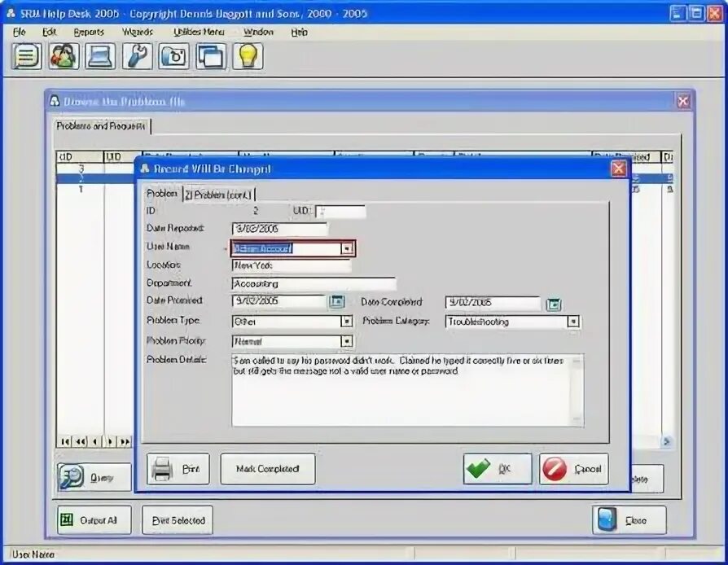728x565 pixels.
Task: Close the Record Will Be Changed dialog
Action: click(x=618, y=169)
